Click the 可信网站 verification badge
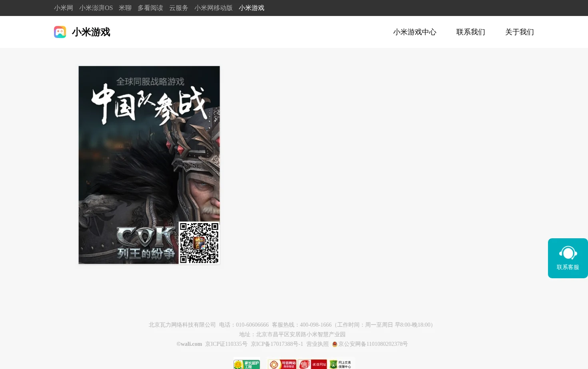Screen dimensions: 588x369 pos(282,364)
